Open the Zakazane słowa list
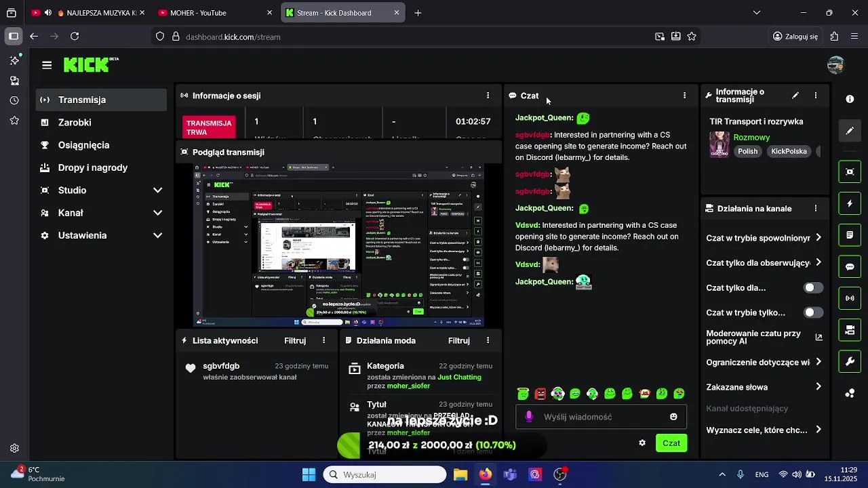Viewport: 868px width, 488px height. 764,387
